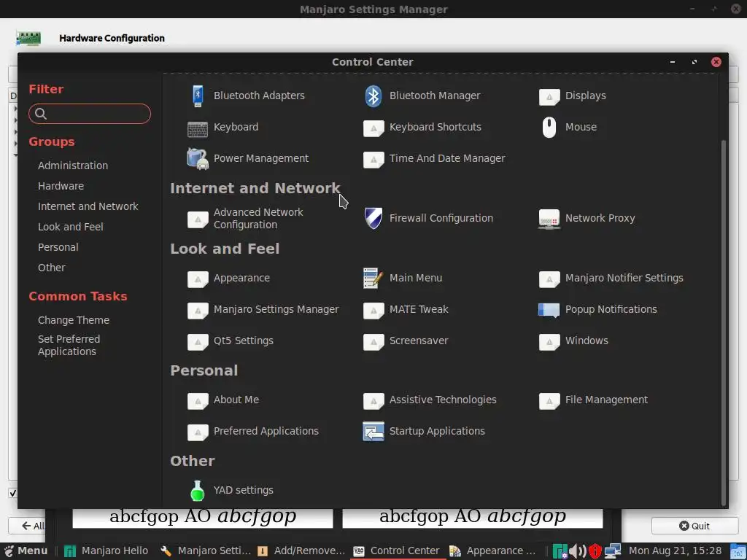Viewport: 747px width, 560px height.
Task: Click the red shield tray icon
Action: pyautogui.click(x=595, y=551)
